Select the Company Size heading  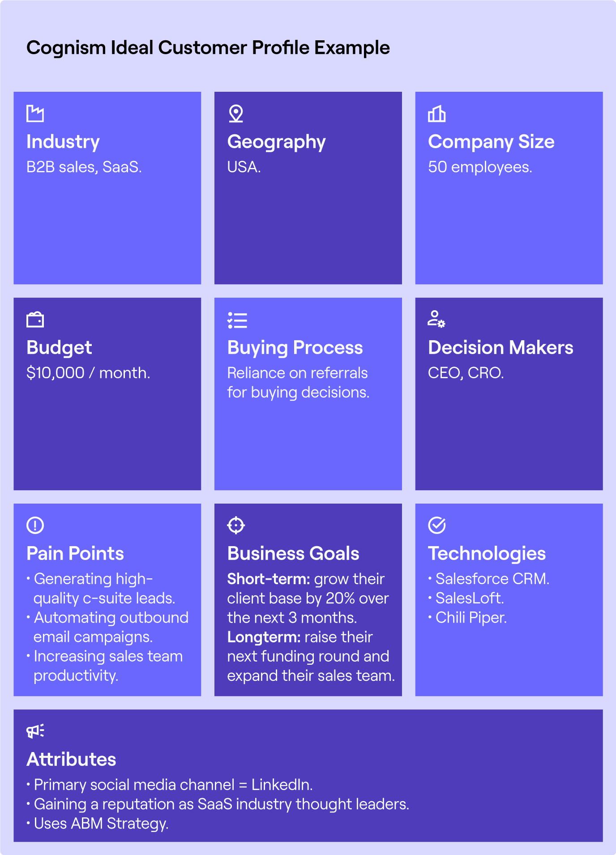[491, 142]
